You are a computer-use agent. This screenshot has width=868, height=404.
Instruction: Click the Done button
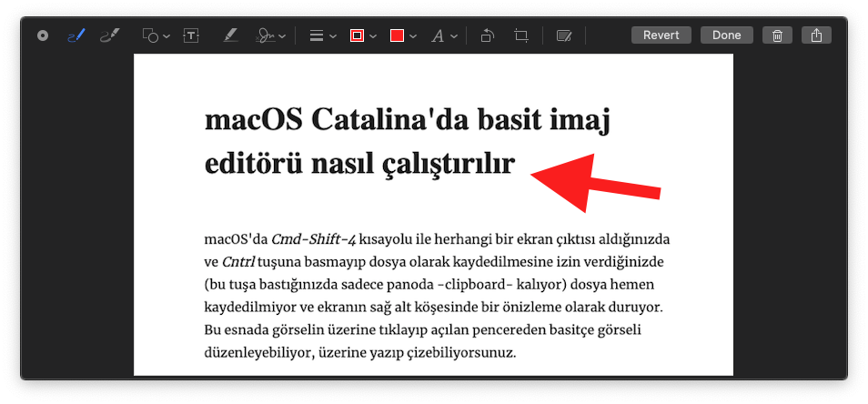pyautogui.click(x=726, y=35)
